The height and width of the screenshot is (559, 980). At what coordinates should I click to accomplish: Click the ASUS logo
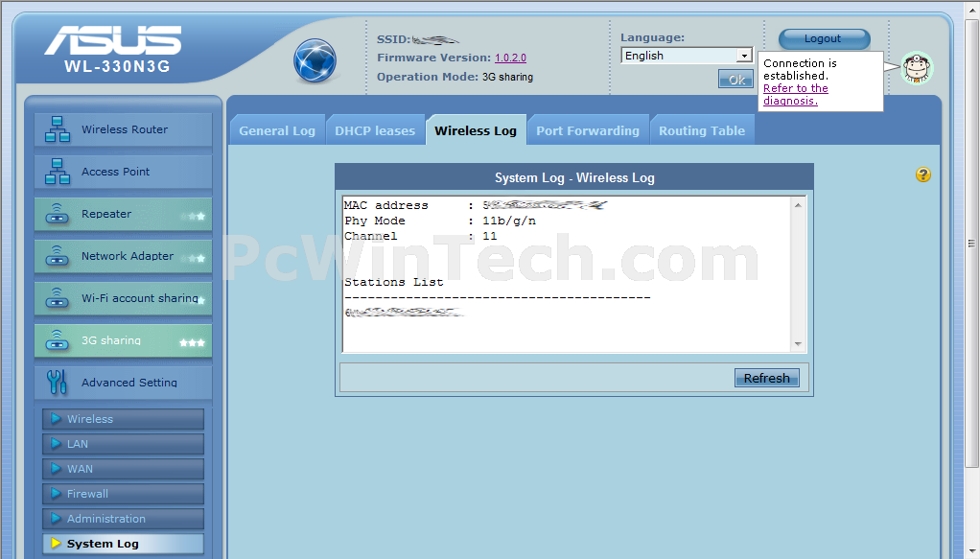click(x=113, y=40)
